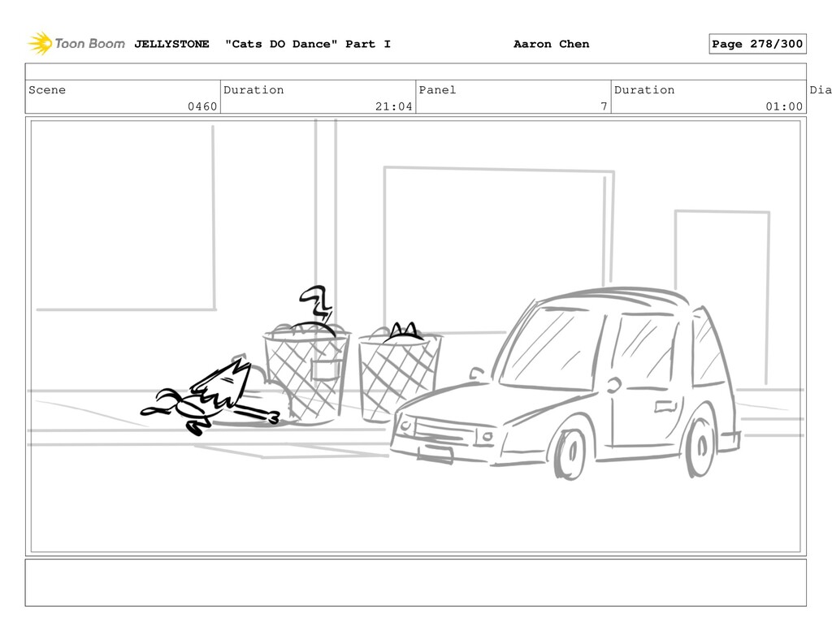
Task: Select panel duration value 01:00
Action: point(784,106)
